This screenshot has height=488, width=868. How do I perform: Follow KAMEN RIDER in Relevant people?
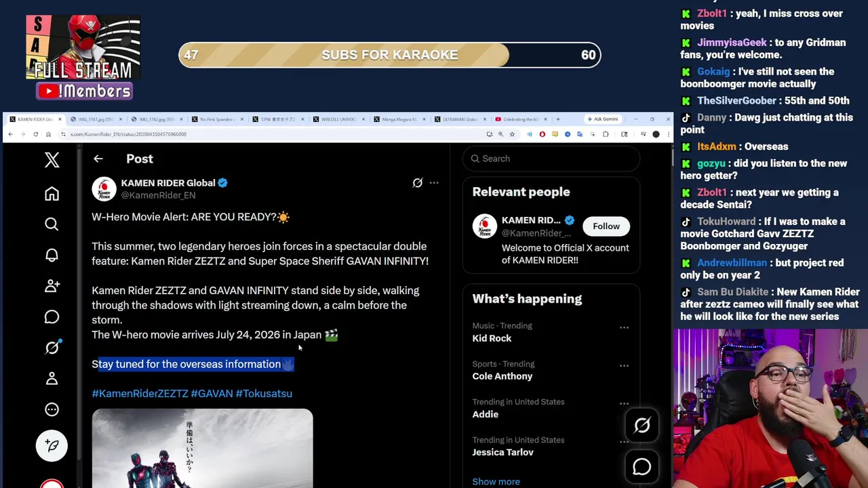[606, 226]
